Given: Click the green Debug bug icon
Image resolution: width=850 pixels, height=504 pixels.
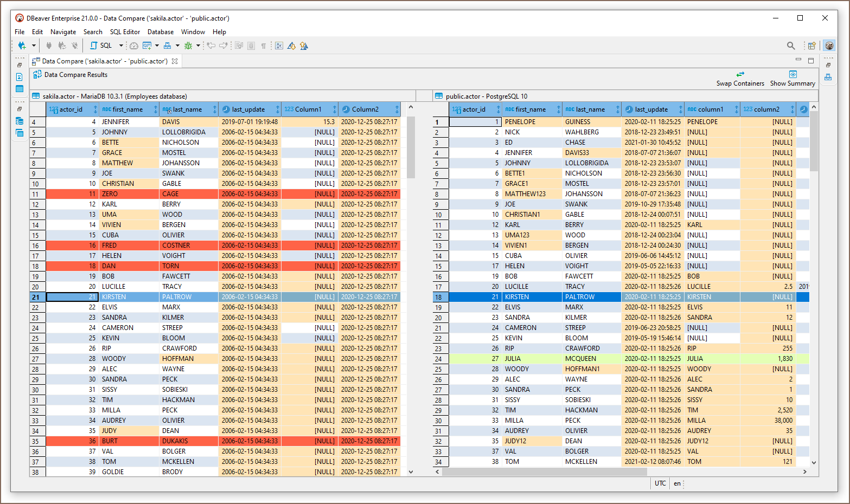Looking at the screenshot, I should [188, 46].
